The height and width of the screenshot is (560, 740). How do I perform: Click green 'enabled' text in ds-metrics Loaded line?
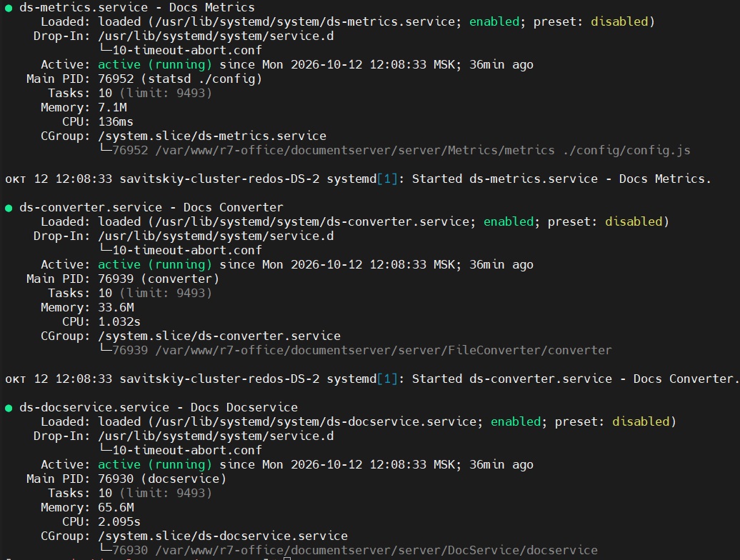(494, 21)
